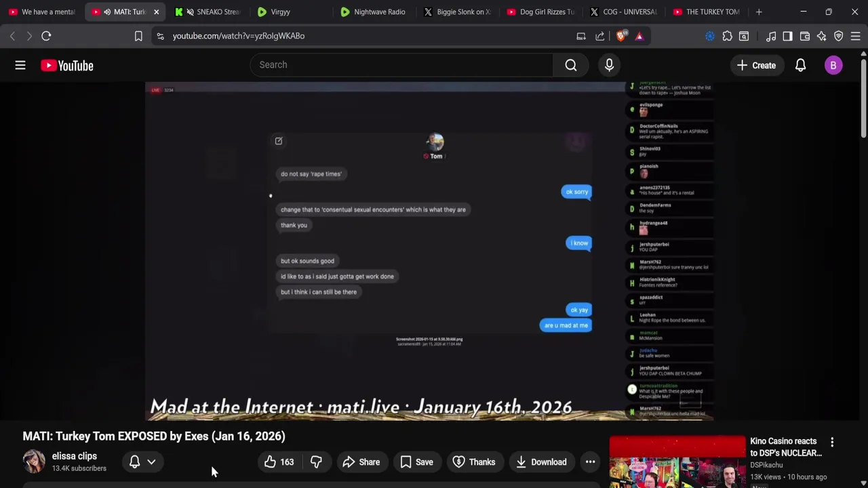This screenshot has width=868, height=488.
Task: Dislike the video with thumbs down
Action: pos(316,462)
